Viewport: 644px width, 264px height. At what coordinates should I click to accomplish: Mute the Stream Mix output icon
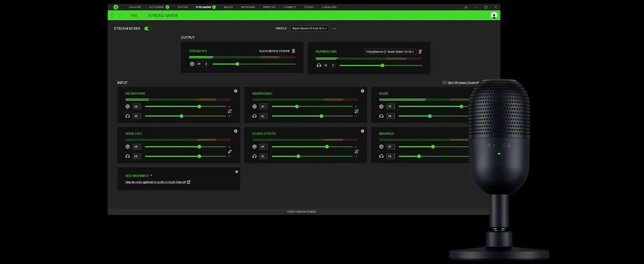pyautogui.click(x=294, y=51)
